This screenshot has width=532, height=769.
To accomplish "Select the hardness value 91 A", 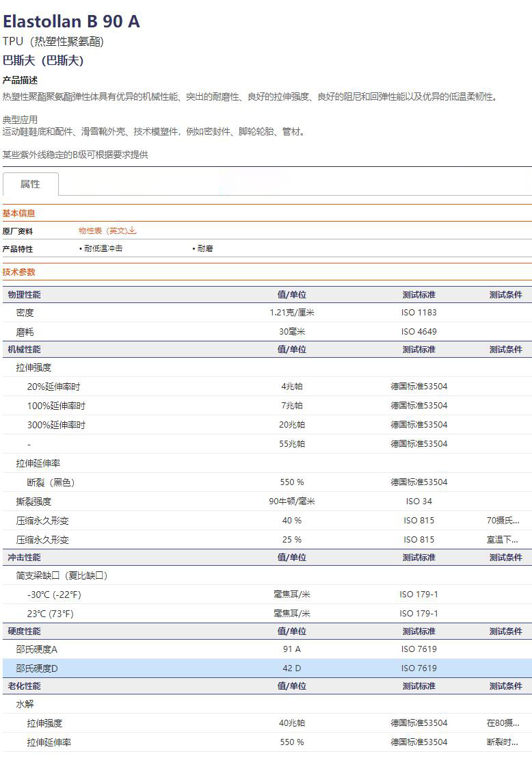I will click(x=292, y=649).
